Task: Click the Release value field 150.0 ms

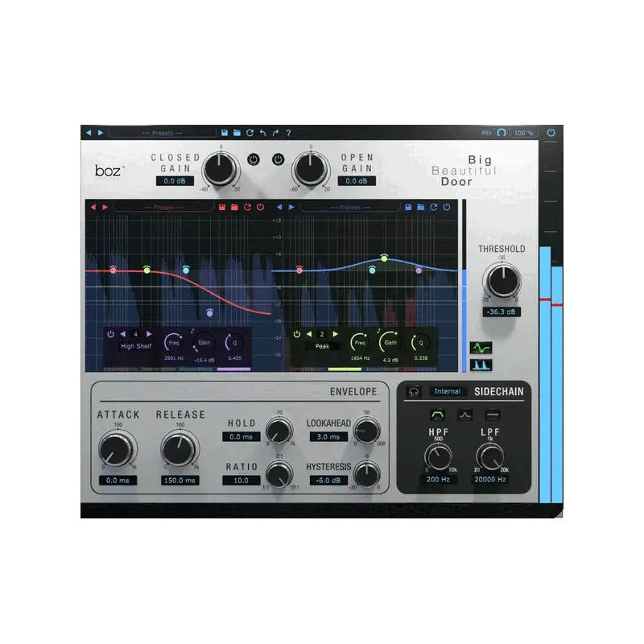Action: click(180, 480)
